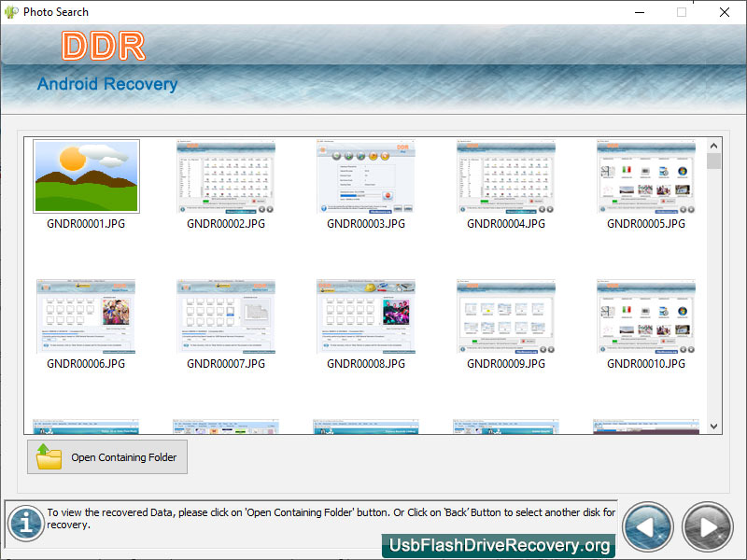Click the GNDR00009.JPG file name
Image resolution: width=747 pixels, height=560 pixels.
[x=506, y=364]
